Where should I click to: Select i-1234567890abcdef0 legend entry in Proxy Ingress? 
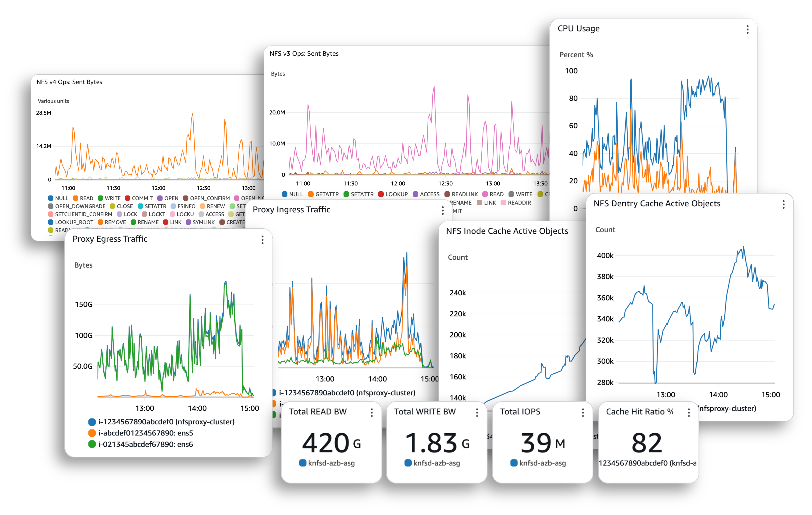[344, 393]
